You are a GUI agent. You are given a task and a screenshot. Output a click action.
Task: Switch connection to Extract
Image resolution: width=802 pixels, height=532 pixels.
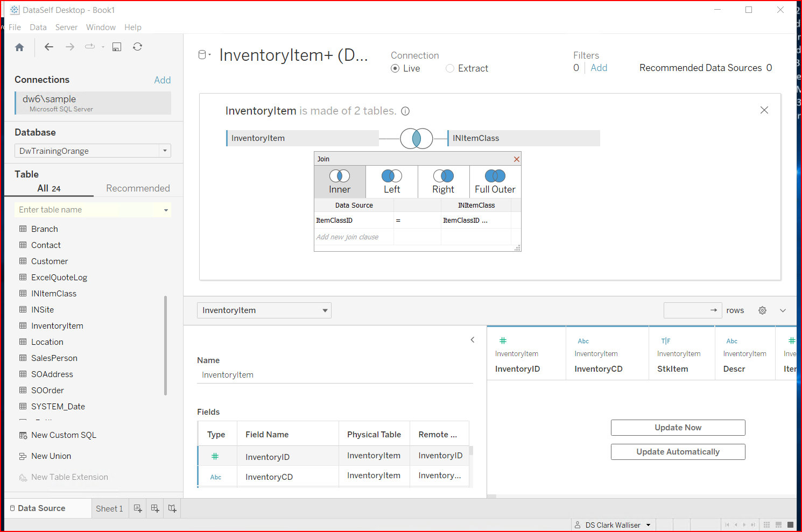click(x=450, y=68)
